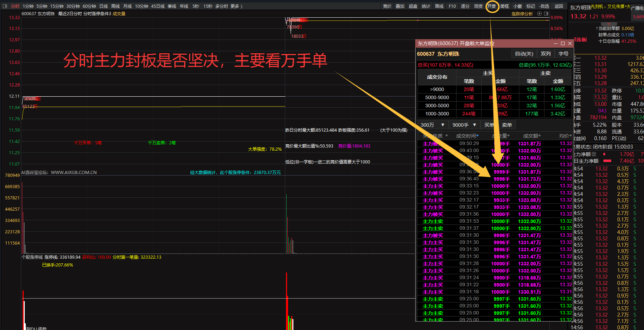
Task: Click the upload arrow icon beside 涨跌停分析
Action: [539, 14]
